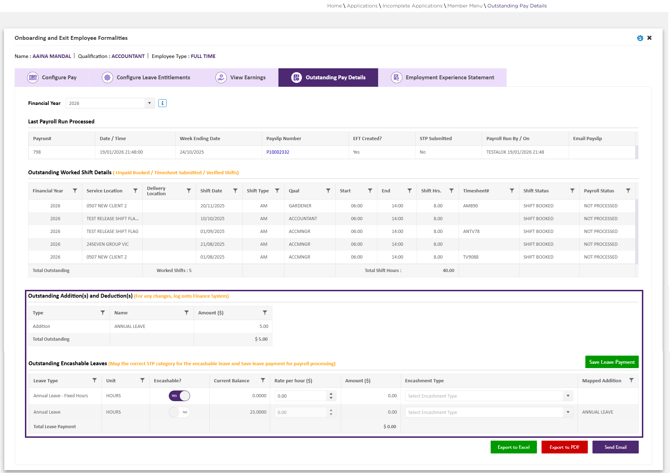
Task: Close the Onboarding and Exit dialog
Action: point(649,38)
